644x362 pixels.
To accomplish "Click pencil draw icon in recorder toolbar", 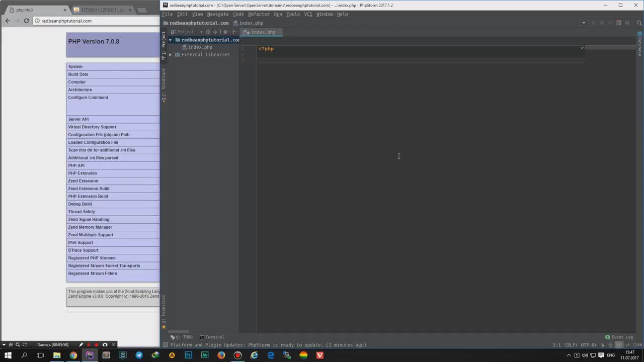I will tap(80, 345).
